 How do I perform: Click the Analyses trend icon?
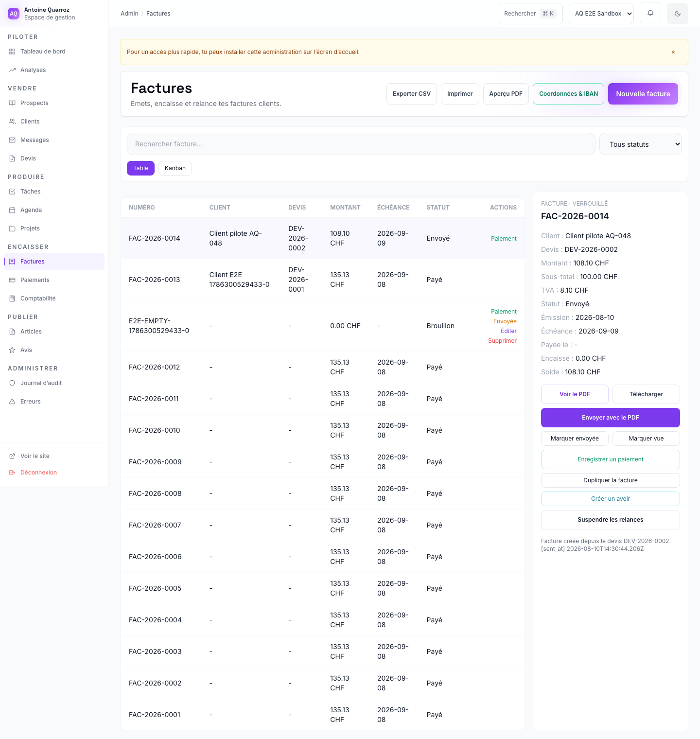point(12,70)
